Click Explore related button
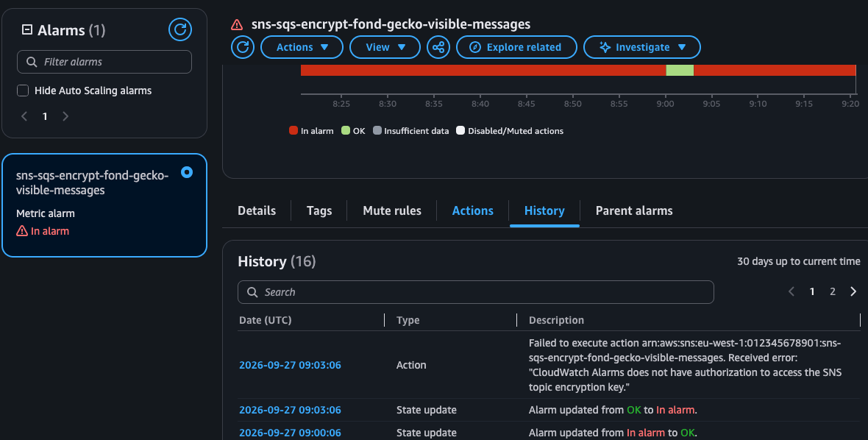Screen dimensions: 868x440 click(x=516, y=47)
